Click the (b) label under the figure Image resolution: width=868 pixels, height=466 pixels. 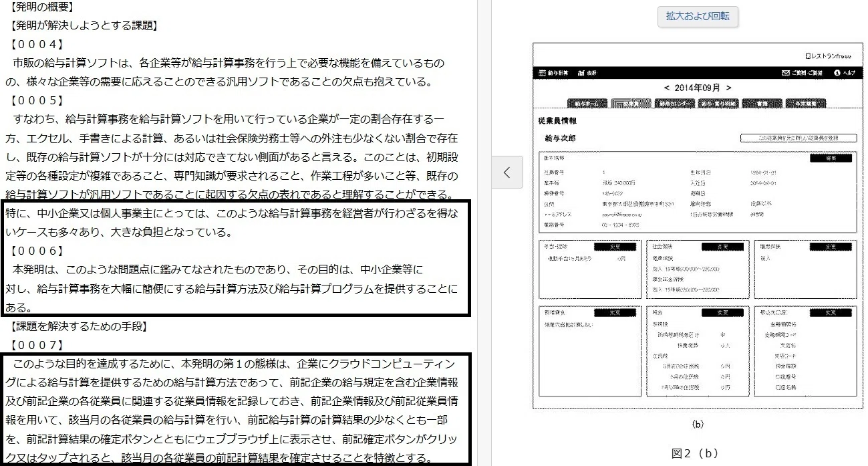point(698,424)
